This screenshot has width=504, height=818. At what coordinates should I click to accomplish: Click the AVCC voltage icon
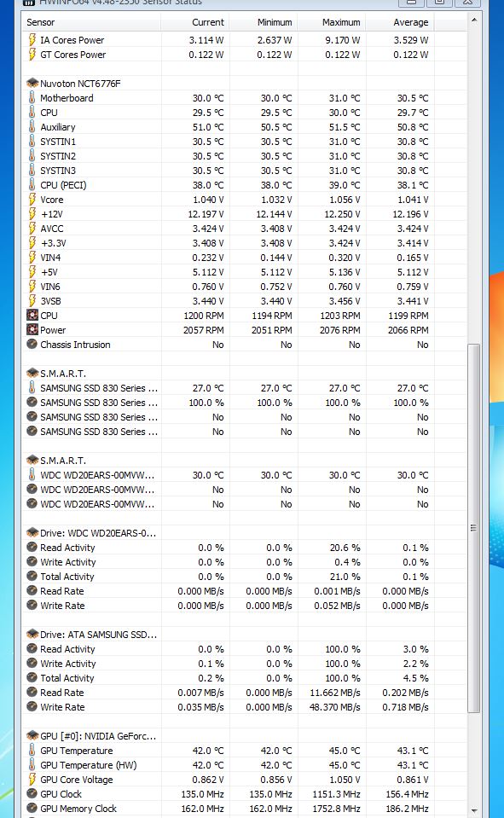(32, 229)
